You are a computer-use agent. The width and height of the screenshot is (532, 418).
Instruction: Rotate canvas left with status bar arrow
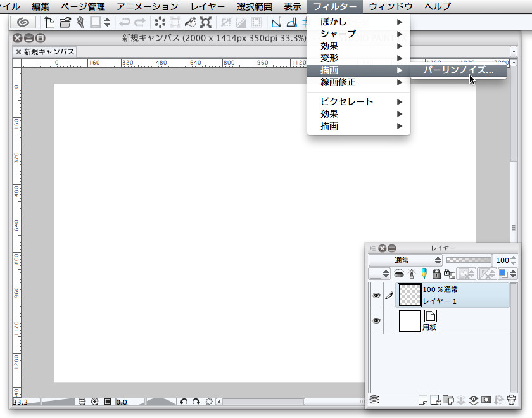tap(184, 402)
